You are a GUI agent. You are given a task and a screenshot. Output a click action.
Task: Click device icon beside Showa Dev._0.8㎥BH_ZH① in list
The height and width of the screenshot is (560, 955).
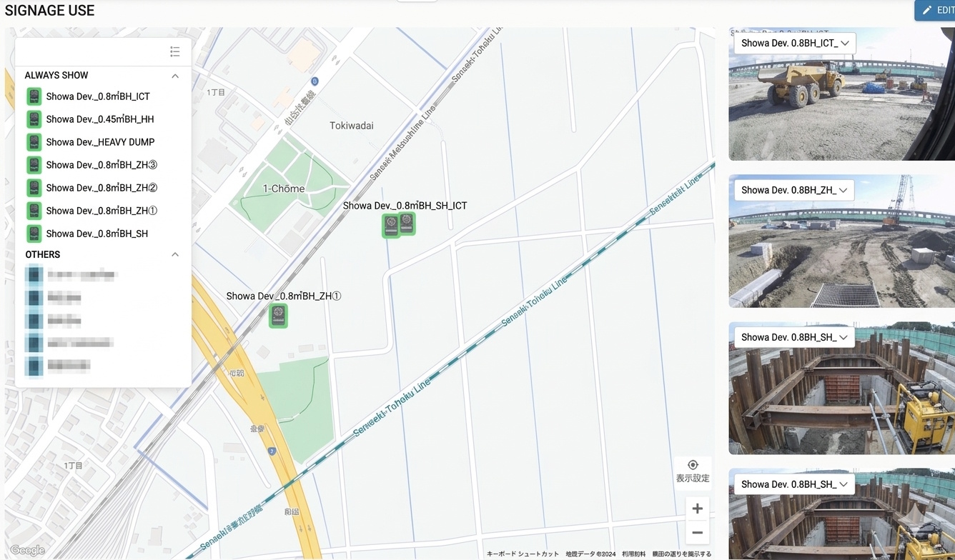(x=34, y=211)
